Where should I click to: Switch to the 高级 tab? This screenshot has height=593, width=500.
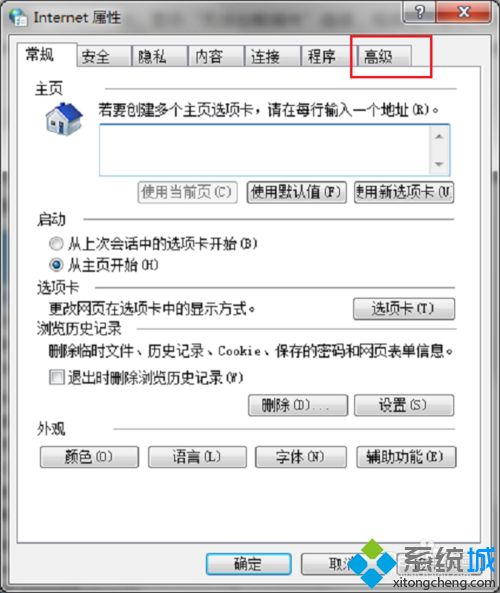coord(384,56)
